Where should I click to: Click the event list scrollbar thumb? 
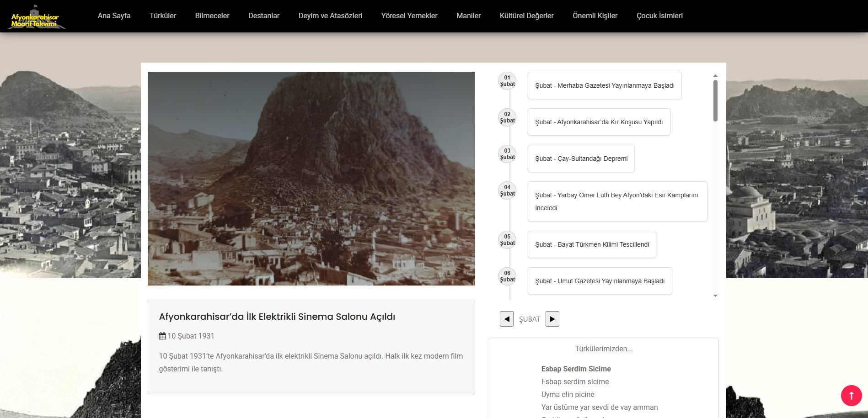click(x=715, y=101)
